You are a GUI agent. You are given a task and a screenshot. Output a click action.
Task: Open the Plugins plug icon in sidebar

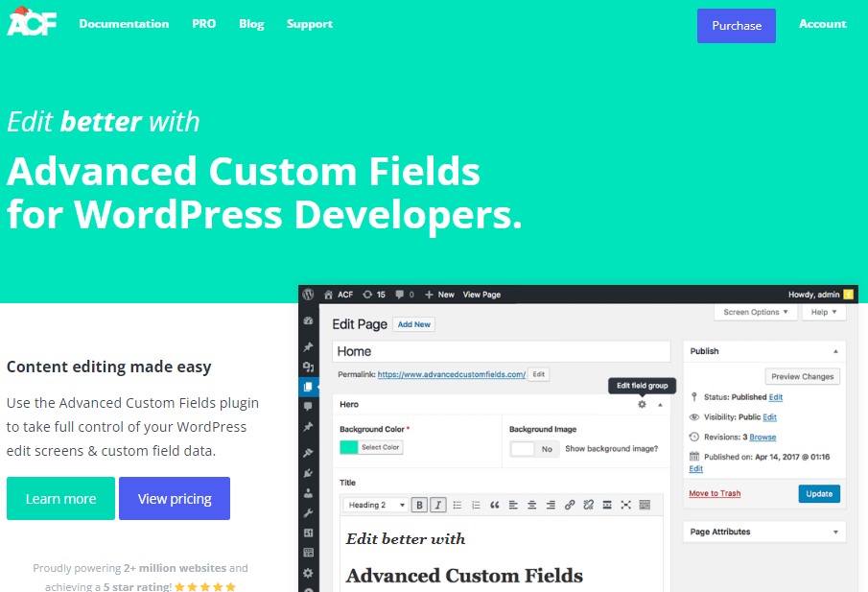pos(308,473)
